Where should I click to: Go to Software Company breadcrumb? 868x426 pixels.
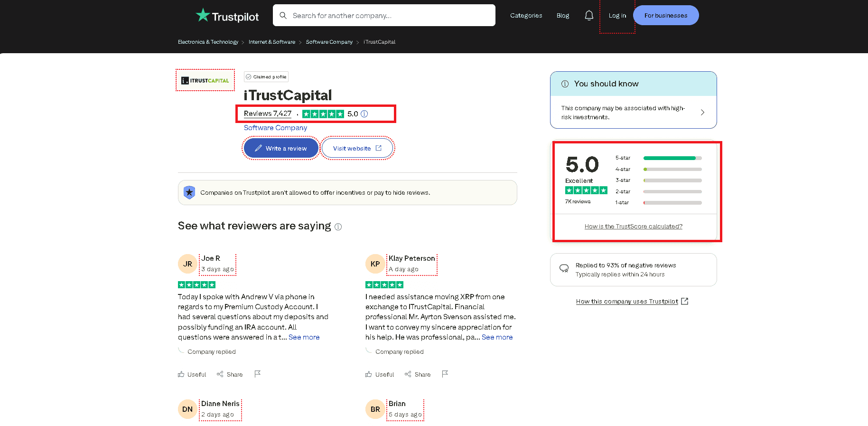329,42
